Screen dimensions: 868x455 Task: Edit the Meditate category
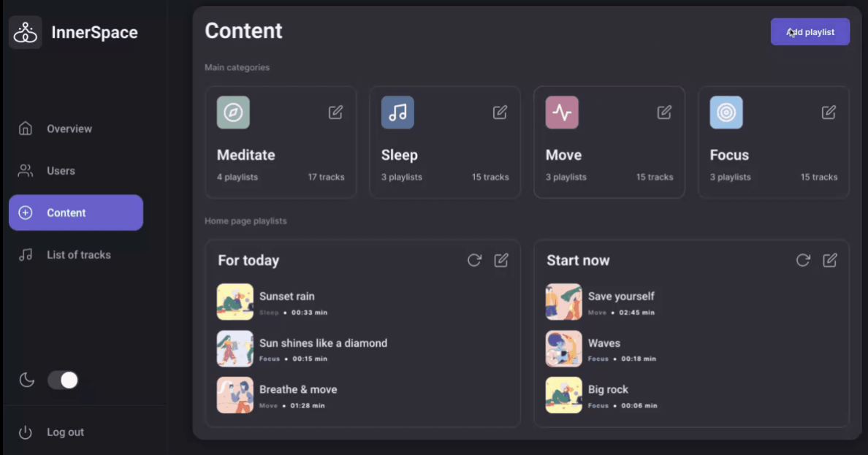[x=335, y=112]
